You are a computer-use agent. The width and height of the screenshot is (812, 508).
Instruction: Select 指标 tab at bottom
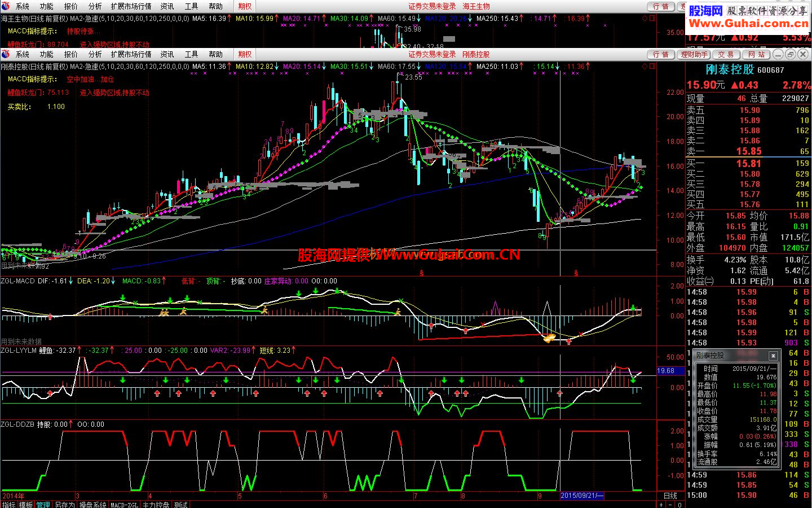pyautogui.click(x=9, y=505)
